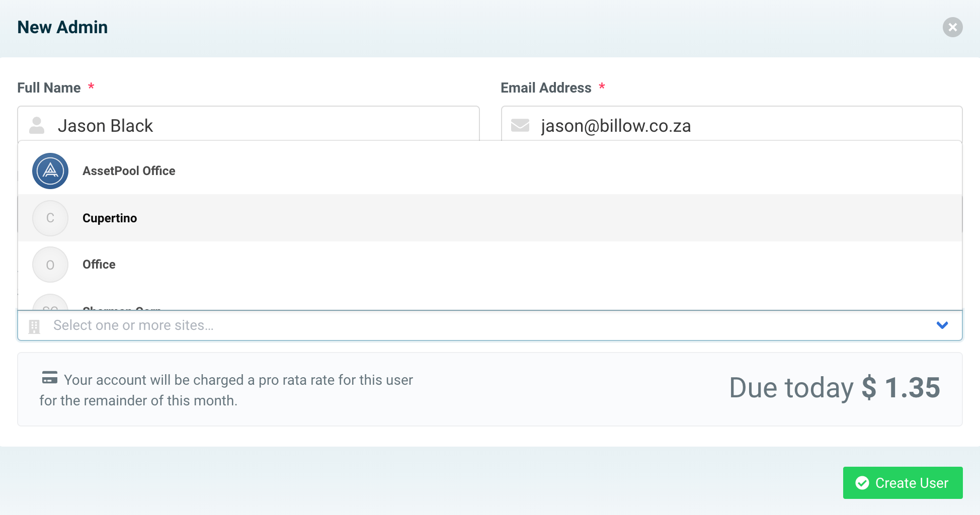Click the building icon in the sites selector

tap(34, 325)
